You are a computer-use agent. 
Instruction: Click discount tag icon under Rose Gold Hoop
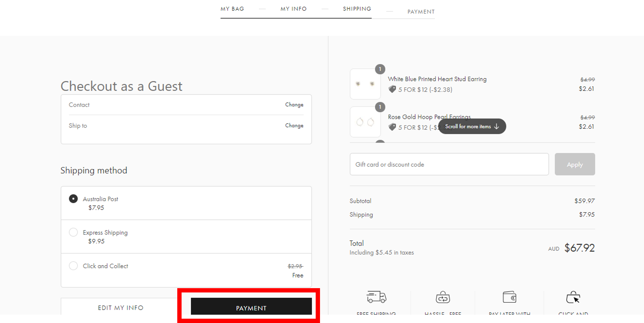tap(392, 127)
